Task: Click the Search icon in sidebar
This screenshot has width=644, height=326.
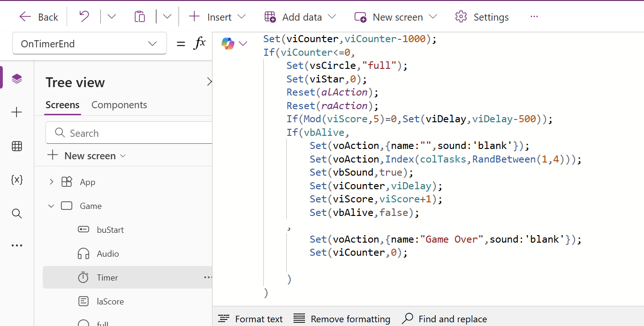Action: point(17,214)
